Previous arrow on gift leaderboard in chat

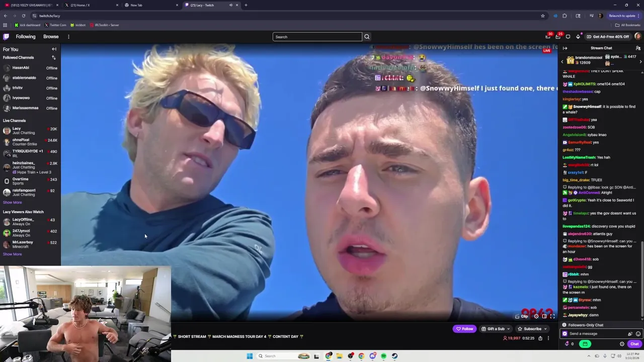(562, 61)
